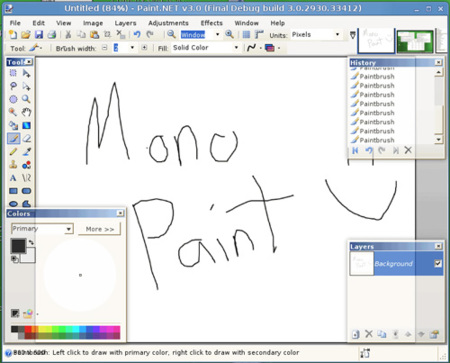Toggle the rulers display

tap(259, 34)
